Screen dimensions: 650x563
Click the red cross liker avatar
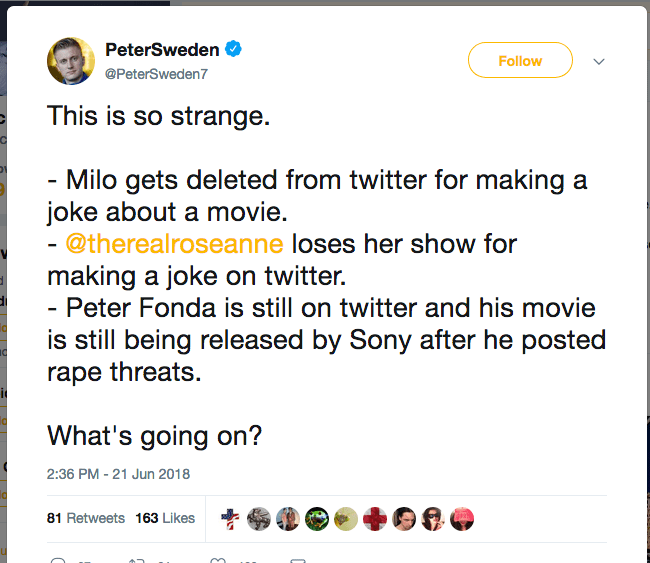pyautogui.click(x=375, y=519)
